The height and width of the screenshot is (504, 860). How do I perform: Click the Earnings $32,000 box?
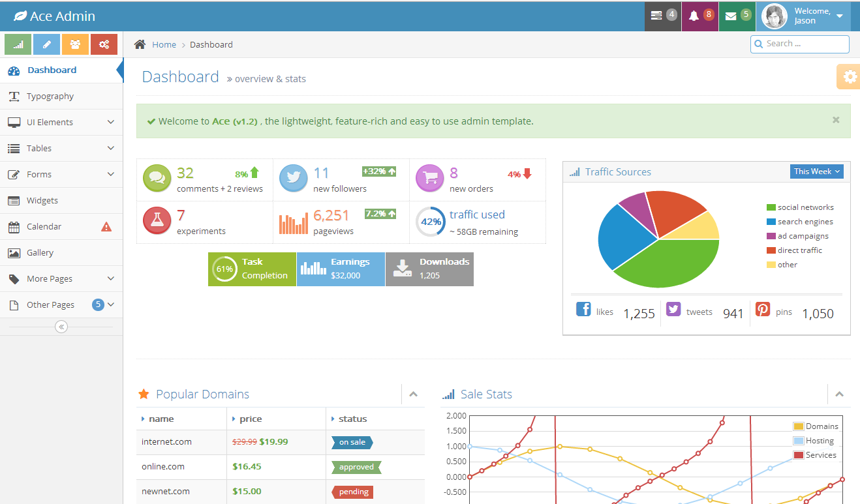point(341,269)
